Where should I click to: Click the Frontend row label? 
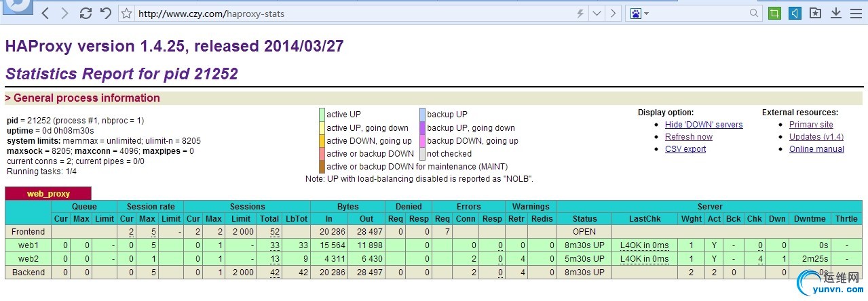tap(29, 232)
